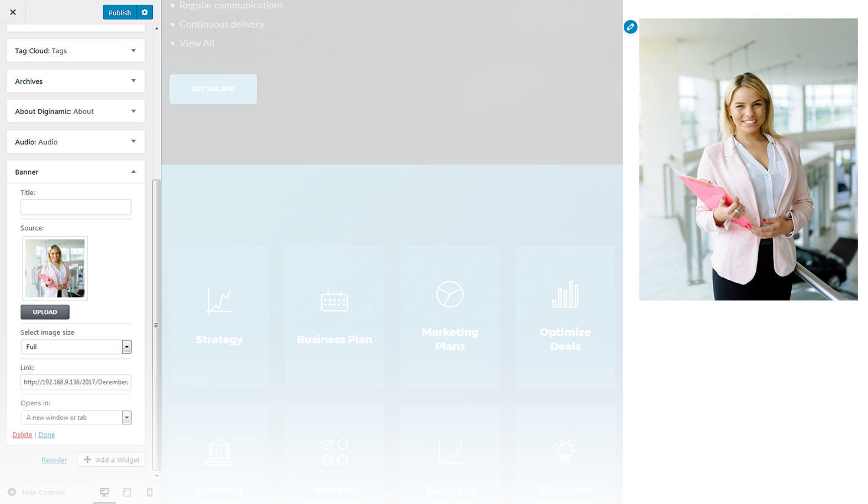Click the checkmark circles icon

point(335,452)
